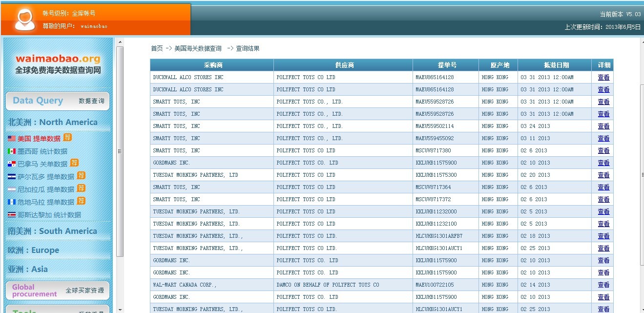The height and width of the screenshot is (313, 644).
Task: Select DAMCO ON BEHALF OF POLYFECT TOYS CO
Action: pyautogui.click(x=343, y=285)
